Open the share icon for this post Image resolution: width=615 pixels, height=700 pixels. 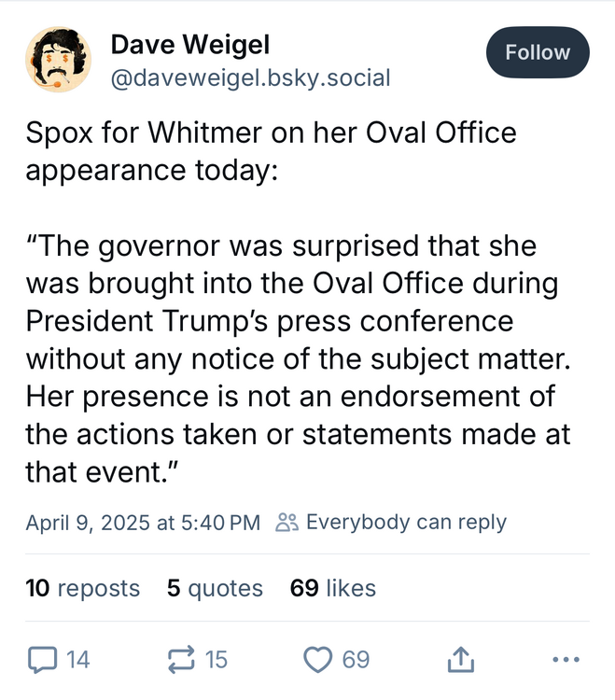461,660
